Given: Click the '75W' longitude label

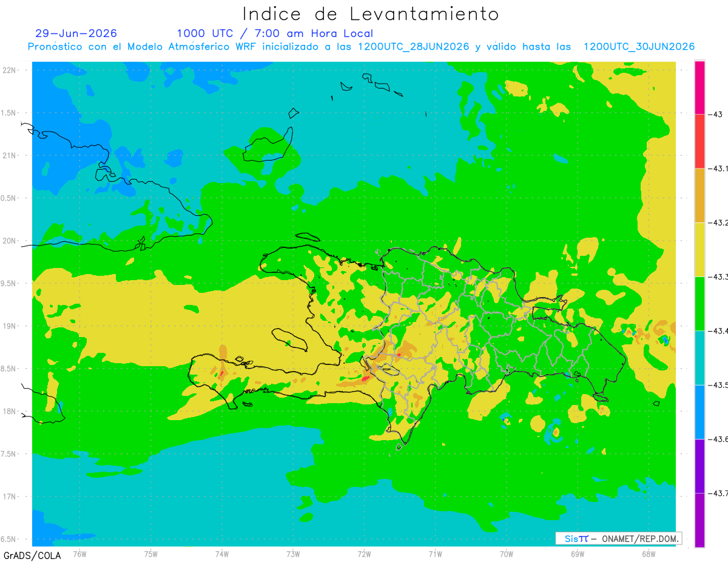Looking at the screenshot, I should tap(151, 554).
